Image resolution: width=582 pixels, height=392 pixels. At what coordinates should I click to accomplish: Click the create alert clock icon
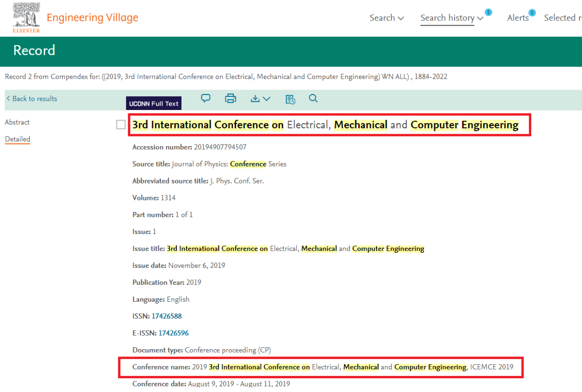290,99
